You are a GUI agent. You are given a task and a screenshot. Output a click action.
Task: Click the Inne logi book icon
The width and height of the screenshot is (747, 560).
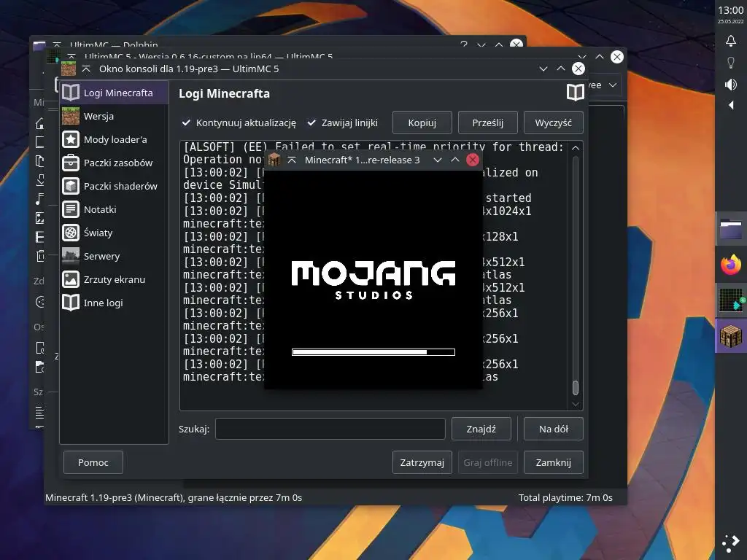71,303
